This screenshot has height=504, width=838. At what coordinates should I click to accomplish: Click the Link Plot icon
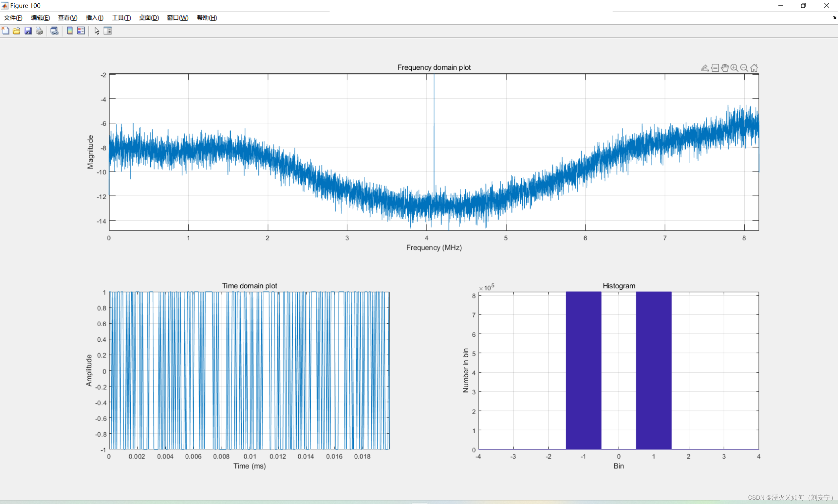click(54, 31)
